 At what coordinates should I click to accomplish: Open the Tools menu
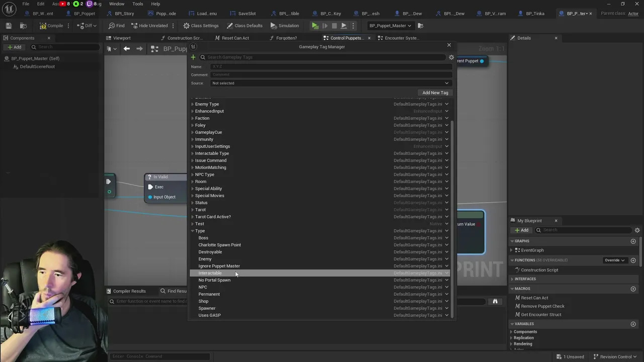[138, 4]
